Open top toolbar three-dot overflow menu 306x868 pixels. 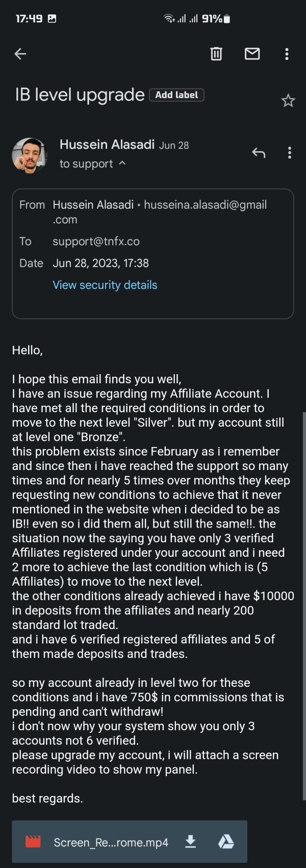point(287,54)
